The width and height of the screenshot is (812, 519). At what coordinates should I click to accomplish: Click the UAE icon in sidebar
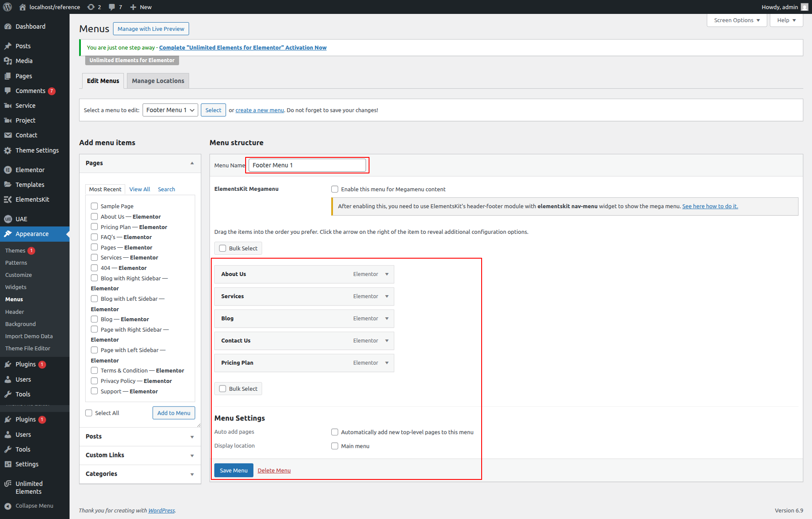(8, 219)
